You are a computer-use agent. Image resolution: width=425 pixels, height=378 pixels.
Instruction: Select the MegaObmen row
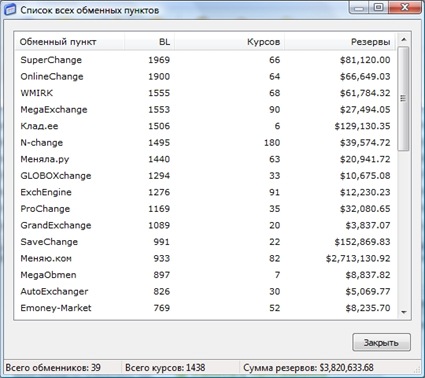click(x=205, y=275)
